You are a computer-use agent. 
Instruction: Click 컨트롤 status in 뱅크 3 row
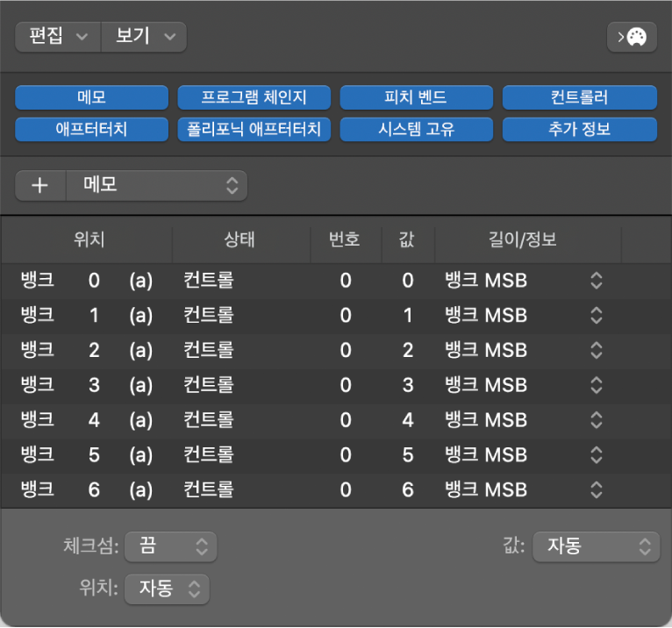pyautogui.click(x=209, y=385)
